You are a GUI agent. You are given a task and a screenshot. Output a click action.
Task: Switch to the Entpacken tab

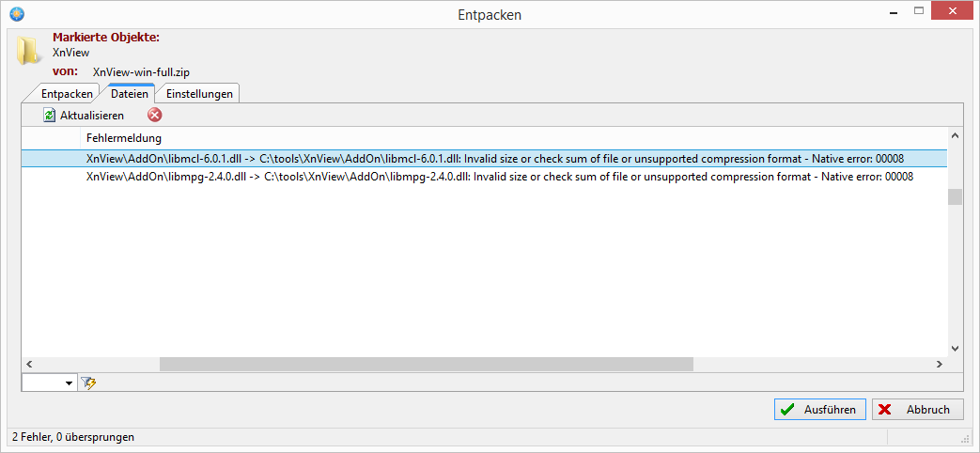pyautogui.click(x=67, y=94)
